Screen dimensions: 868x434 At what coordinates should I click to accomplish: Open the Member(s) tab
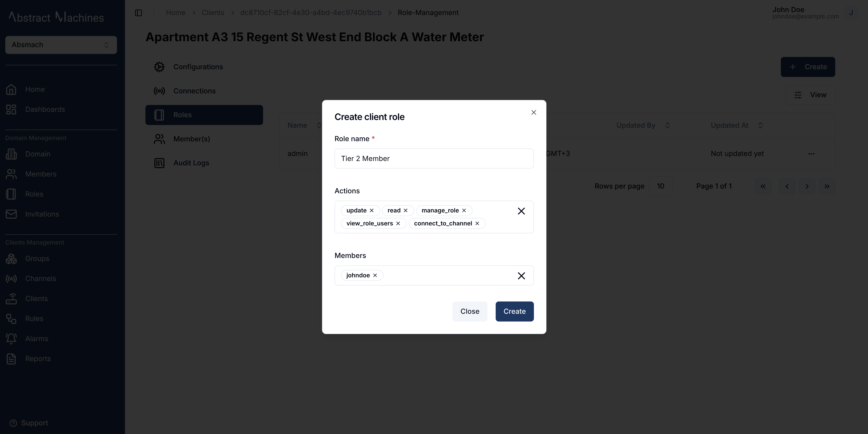204,139
